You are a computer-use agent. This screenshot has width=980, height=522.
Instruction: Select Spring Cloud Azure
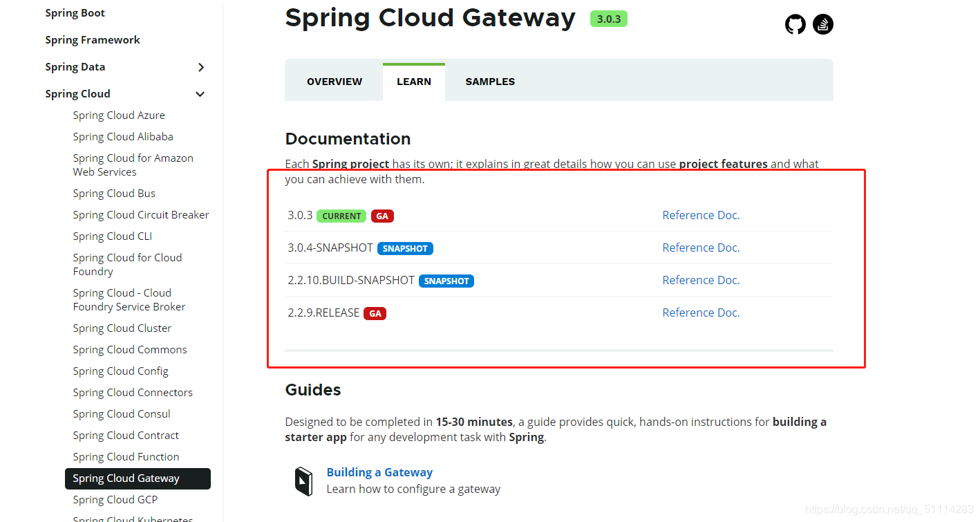click(x=119, y=115)
